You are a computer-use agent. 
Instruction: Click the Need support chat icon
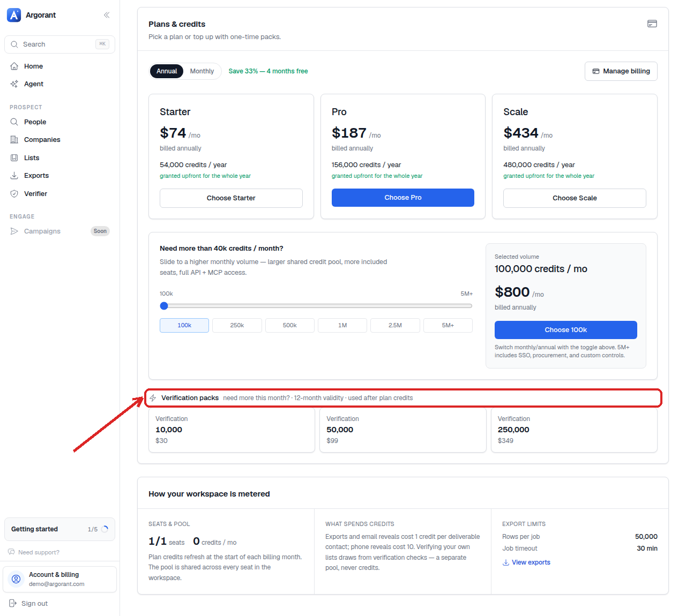[12, 552]
